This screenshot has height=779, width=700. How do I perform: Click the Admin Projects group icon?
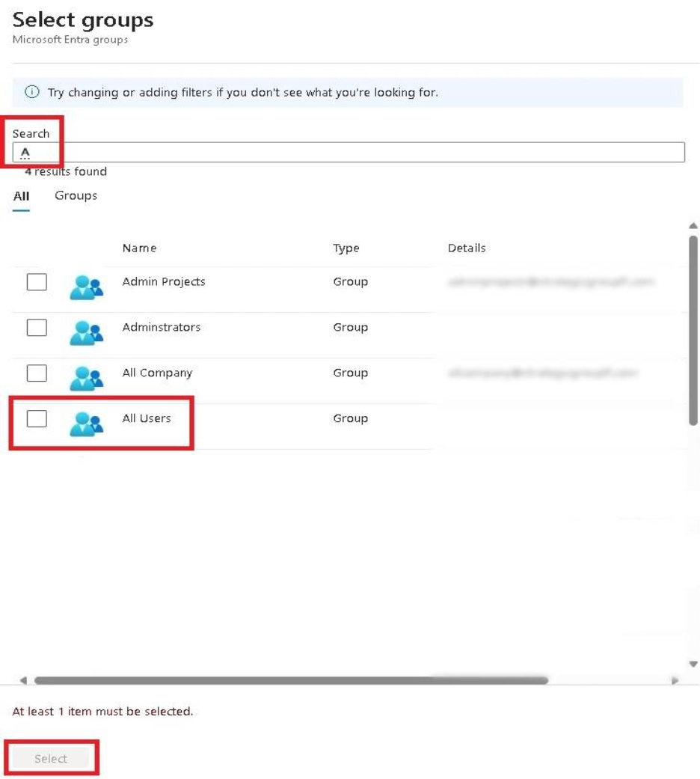tap(86, 282)
